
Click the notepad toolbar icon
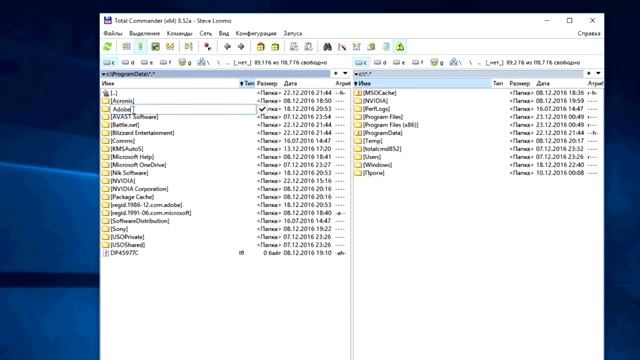coord(386,47)
